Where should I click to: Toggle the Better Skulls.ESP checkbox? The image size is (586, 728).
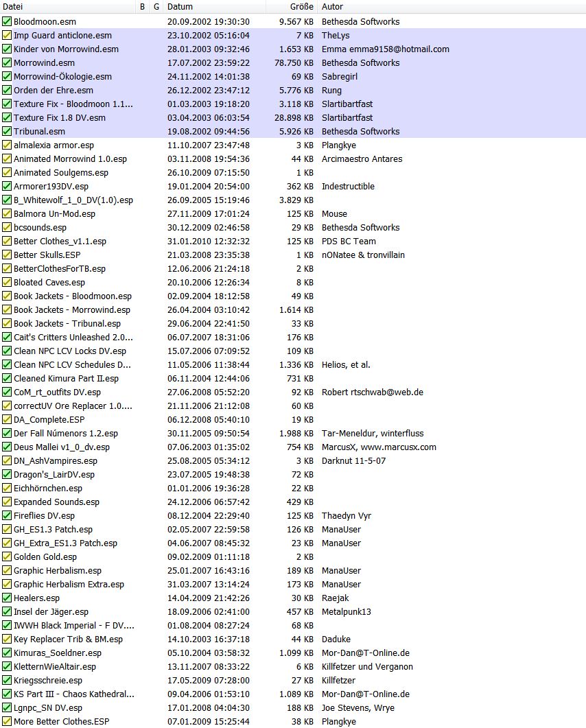(7, 255)
